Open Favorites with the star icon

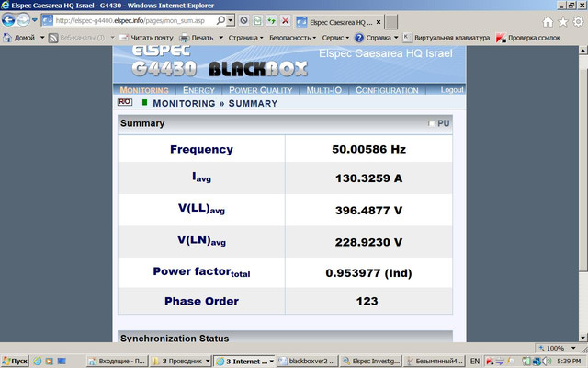[x=563, y=22]
